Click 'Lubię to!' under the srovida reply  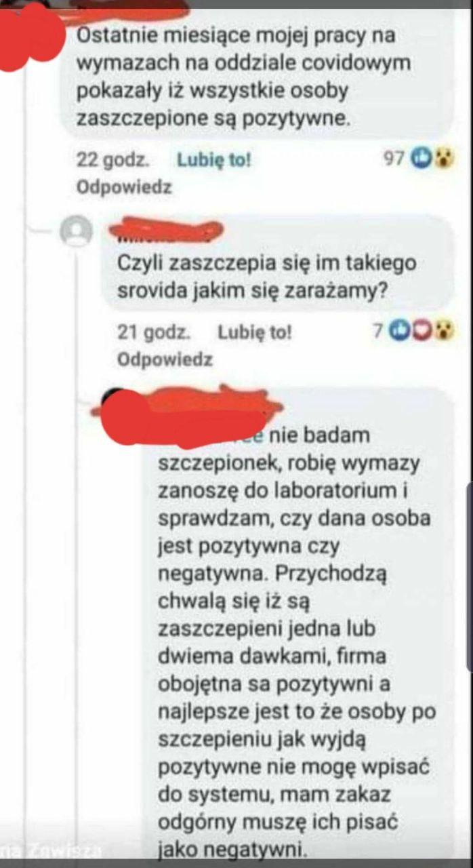click(x=254, y=333)
